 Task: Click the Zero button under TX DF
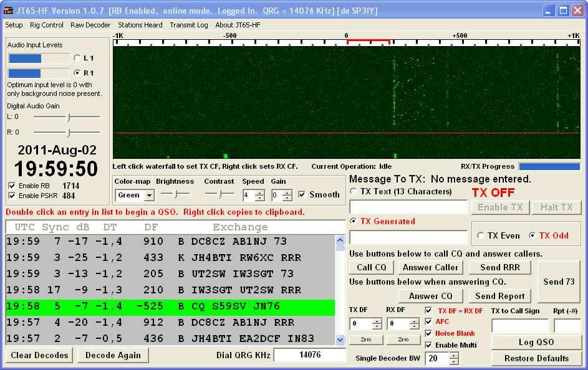pos(366,339)
